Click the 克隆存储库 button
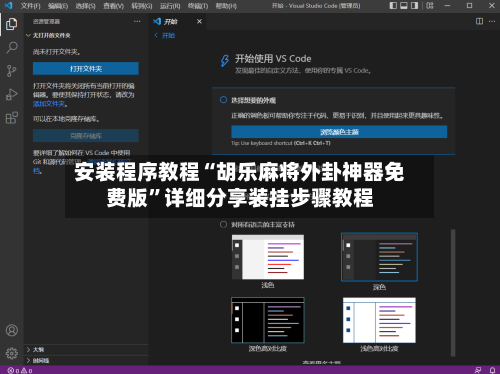This screenshot has height=374, width=500. [x=86, y=136]
